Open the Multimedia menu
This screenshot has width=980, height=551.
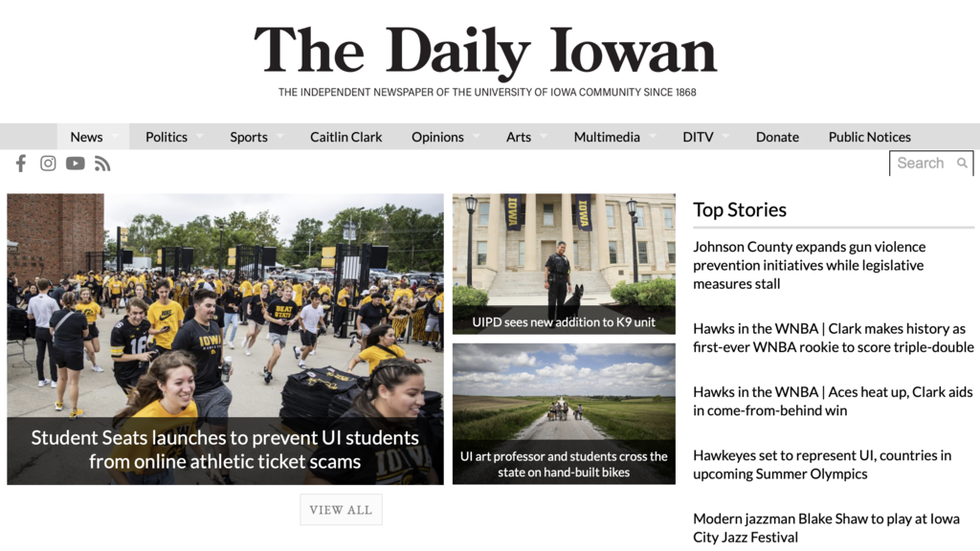tap(607, 137)
